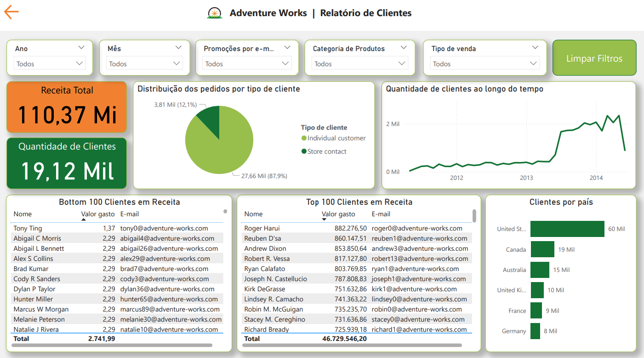Image resolution: width=644 pixels, height=358 pixels.
Task: Expand the Mês slicer header chevron
Action: [178, 47]
